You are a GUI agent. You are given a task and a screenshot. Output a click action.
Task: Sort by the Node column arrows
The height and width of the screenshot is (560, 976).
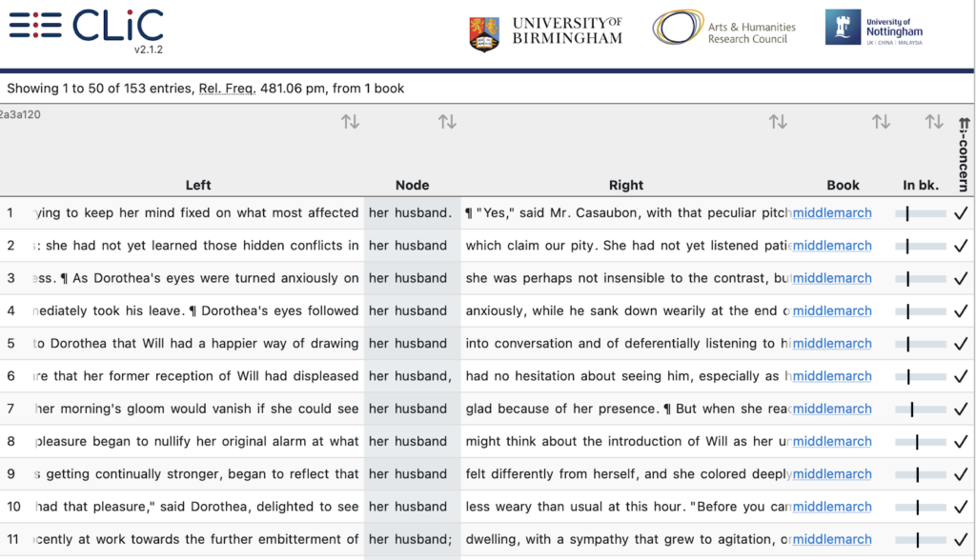[x=447, y=122]
